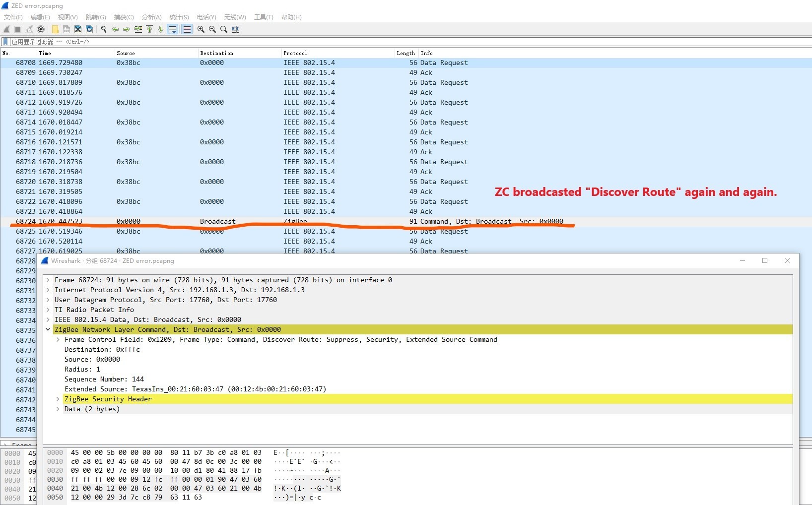This screenshot has width=812, height=505.
Task: Click the Resize columns to content icon
Action: (x=235, y=29)
